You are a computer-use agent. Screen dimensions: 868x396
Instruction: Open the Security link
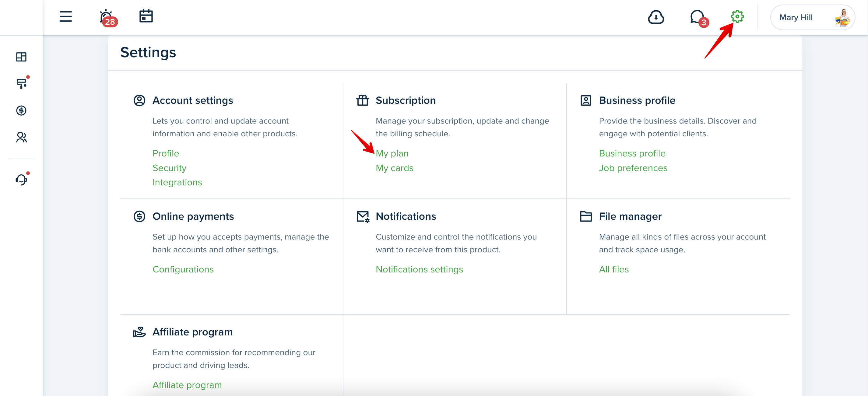(x=169, y=168)
